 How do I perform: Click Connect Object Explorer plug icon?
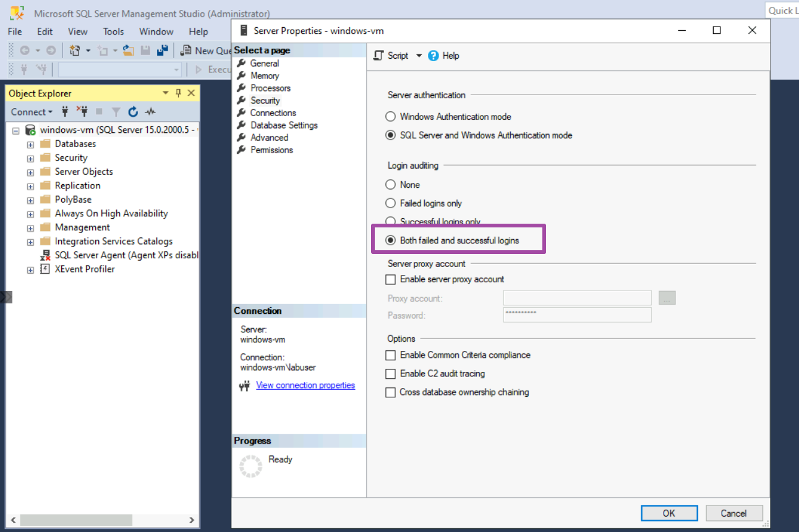click(66, 112)
